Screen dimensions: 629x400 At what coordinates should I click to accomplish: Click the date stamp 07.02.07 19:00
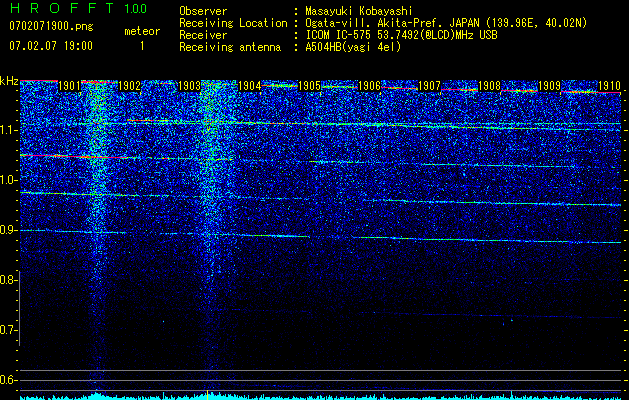[51, 46]
